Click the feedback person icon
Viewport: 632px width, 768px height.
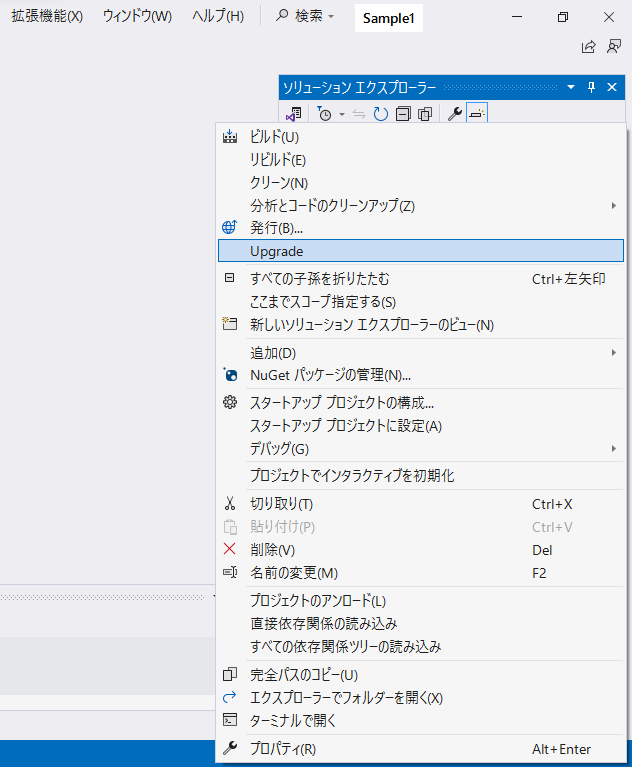pos(613,47)
